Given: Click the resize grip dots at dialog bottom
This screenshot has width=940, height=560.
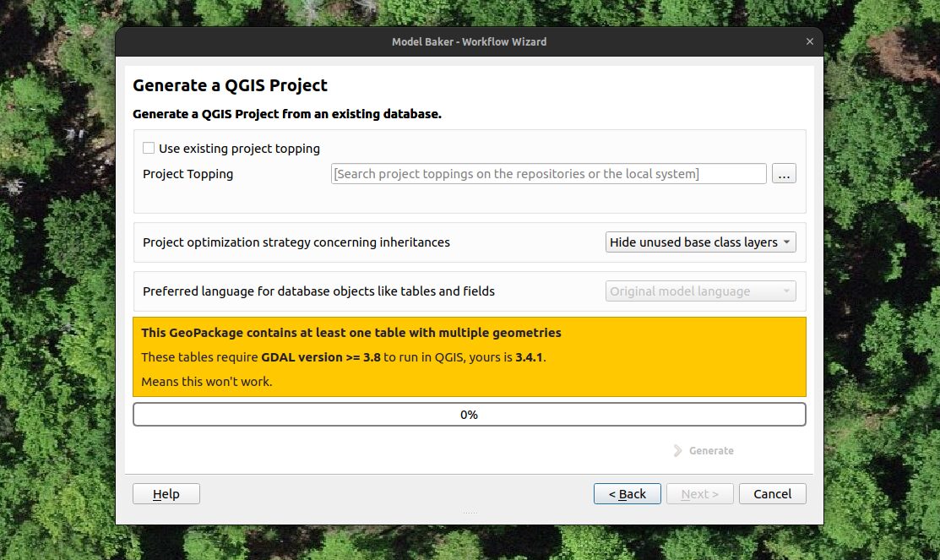Looking at the screenshot, I should point(470,513).
